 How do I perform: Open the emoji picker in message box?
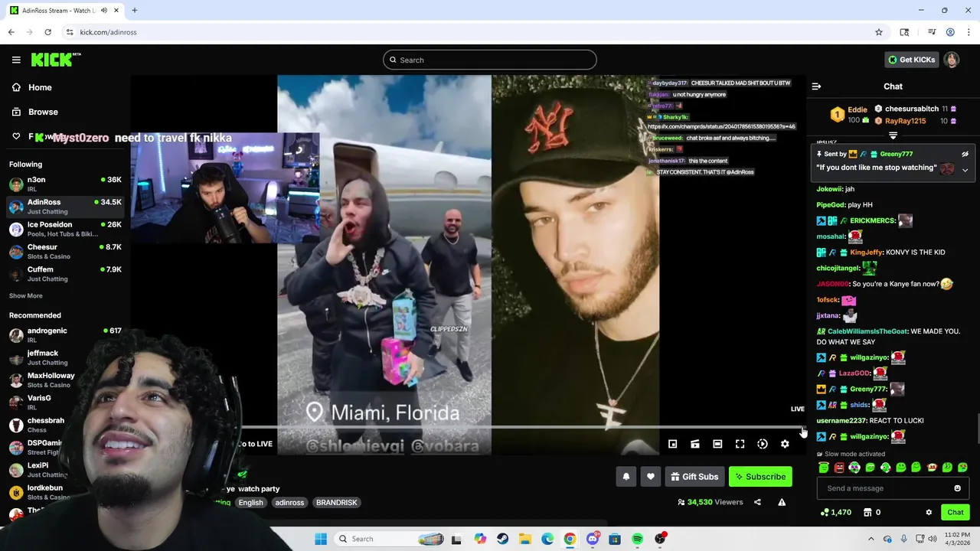pos(957,488)
